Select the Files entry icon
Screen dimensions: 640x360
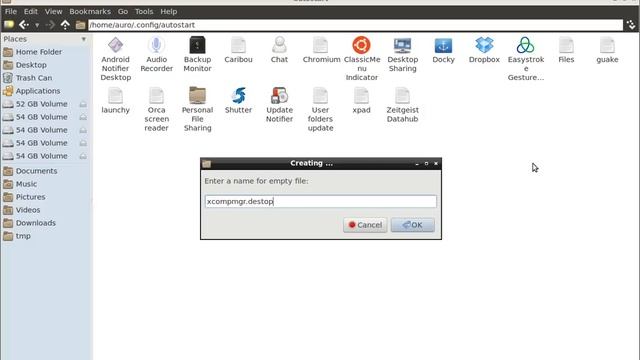click(566, 45)
